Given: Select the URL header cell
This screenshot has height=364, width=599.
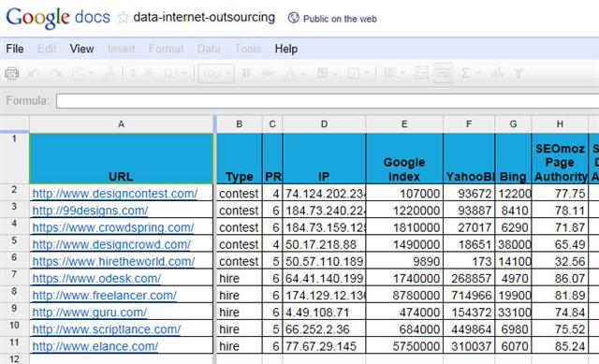Looking at the screenshot, I should tap(121, 158).
